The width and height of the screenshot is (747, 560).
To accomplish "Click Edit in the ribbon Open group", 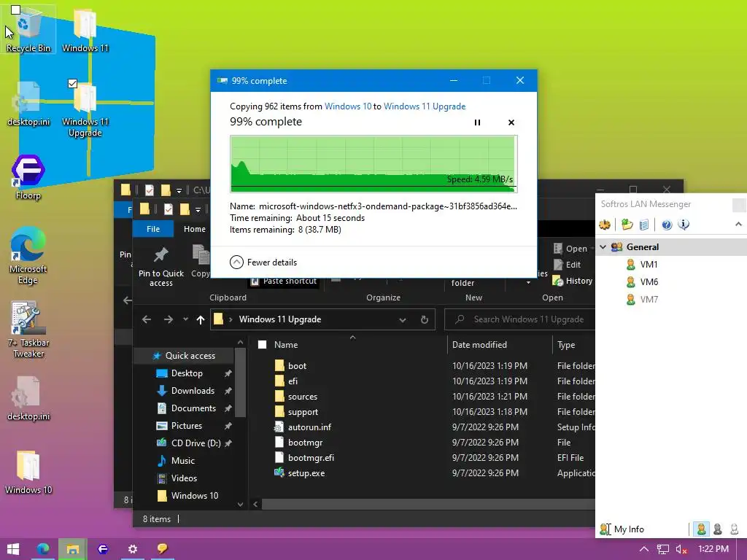I will [x=567, y=265].
